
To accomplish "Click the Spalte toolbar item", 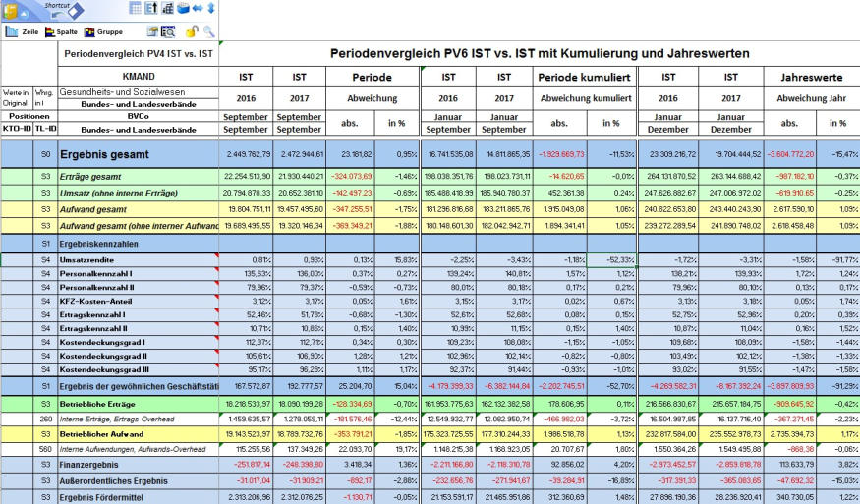I will (x=59, y=32).
